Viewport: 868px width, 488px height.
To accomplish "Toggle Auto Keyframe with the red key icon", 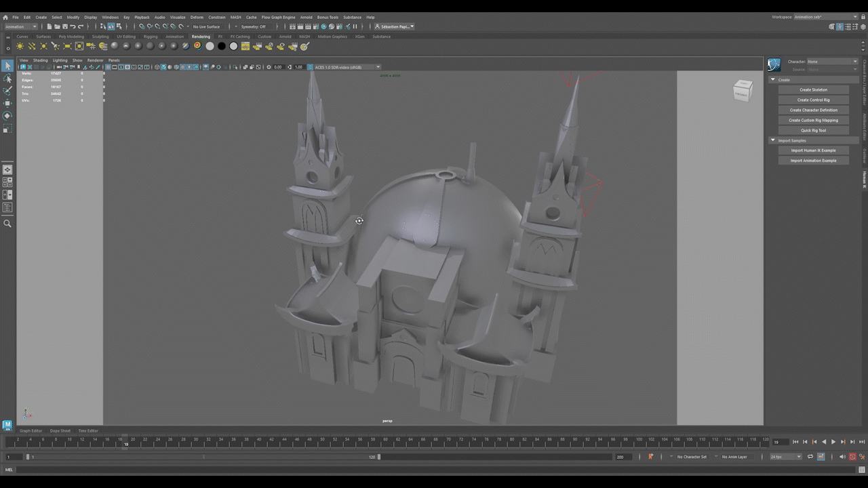I will (852, 456).
